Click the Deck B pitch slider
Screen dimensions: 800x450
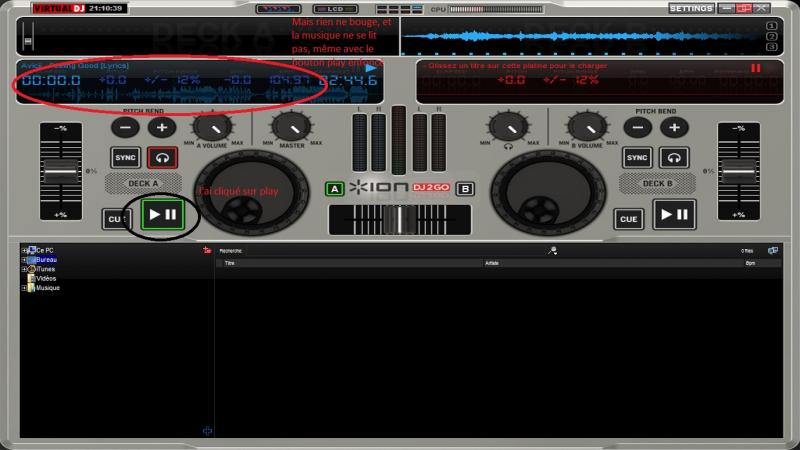[x=739, y=172]
